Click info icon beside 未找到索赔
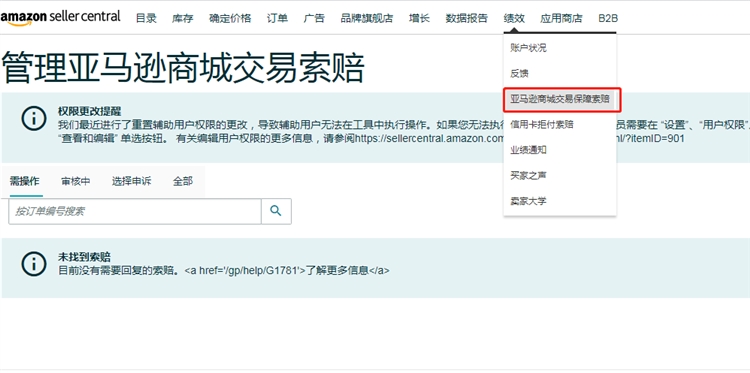This screenshot has width=750, height=373. click(34, 264)
